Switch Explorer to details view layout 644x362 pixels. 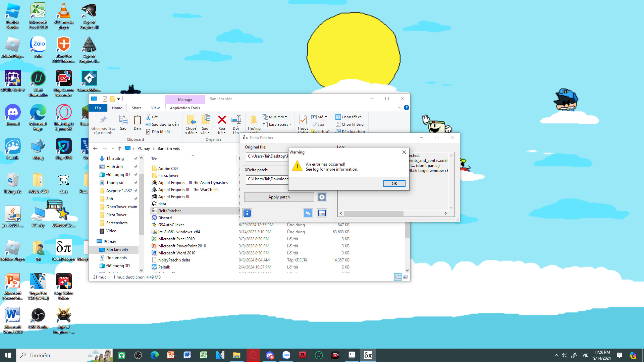(398, 277)
